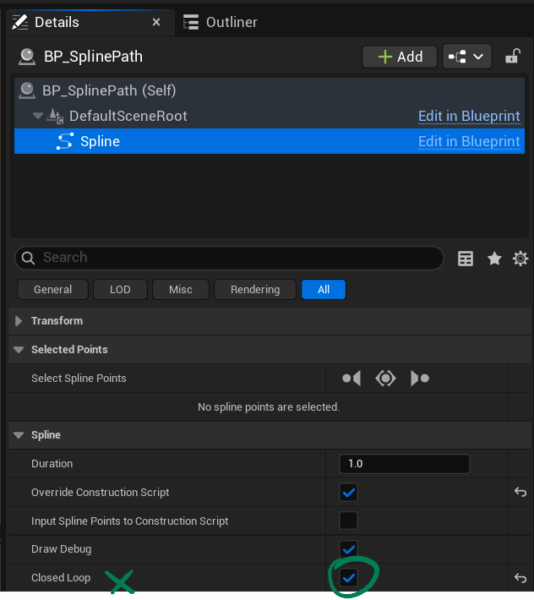Select previous spline point icon
This screenshot has height=600, width=534.
click(352, 378)
